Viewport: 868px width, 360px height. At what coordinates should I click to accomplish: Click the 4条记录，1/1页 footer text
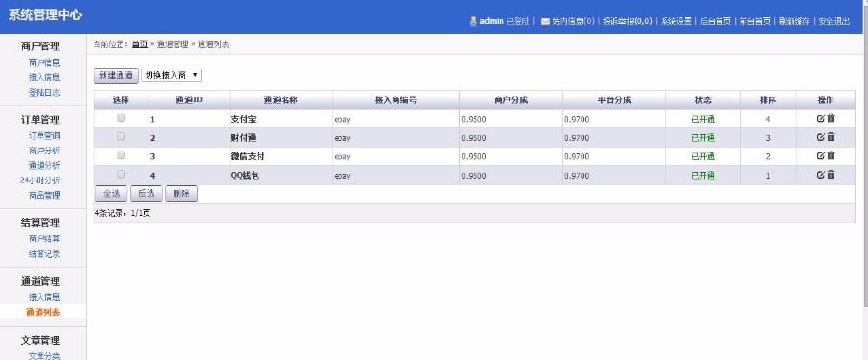pyautogui.click(x=122, y=213)
